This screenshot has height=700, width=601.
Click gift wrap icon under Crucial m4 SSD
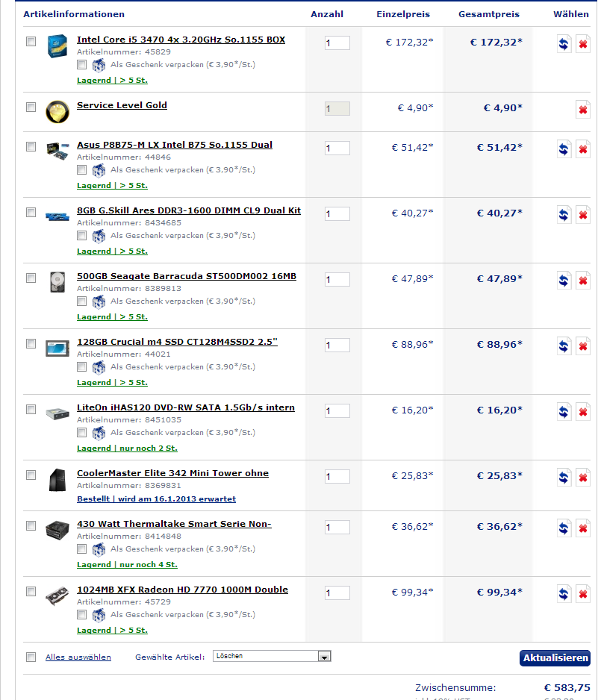[x=99, y=367]
